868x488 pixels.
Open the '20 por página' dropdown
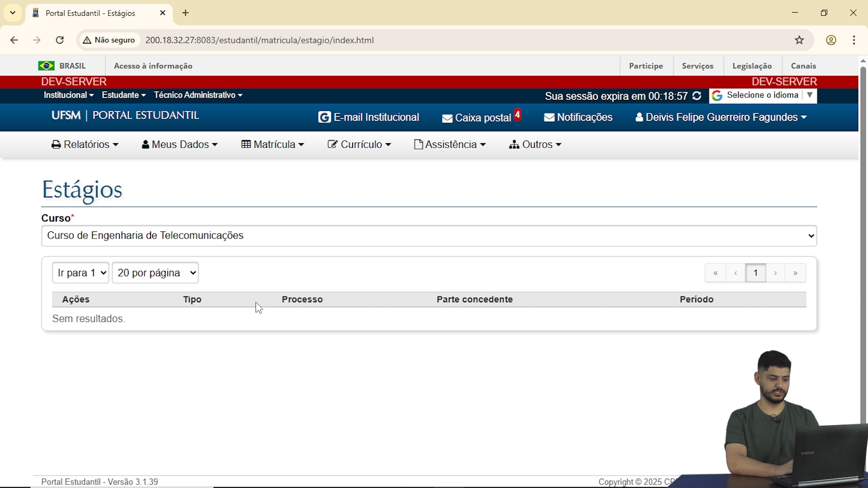click(155, 273)
